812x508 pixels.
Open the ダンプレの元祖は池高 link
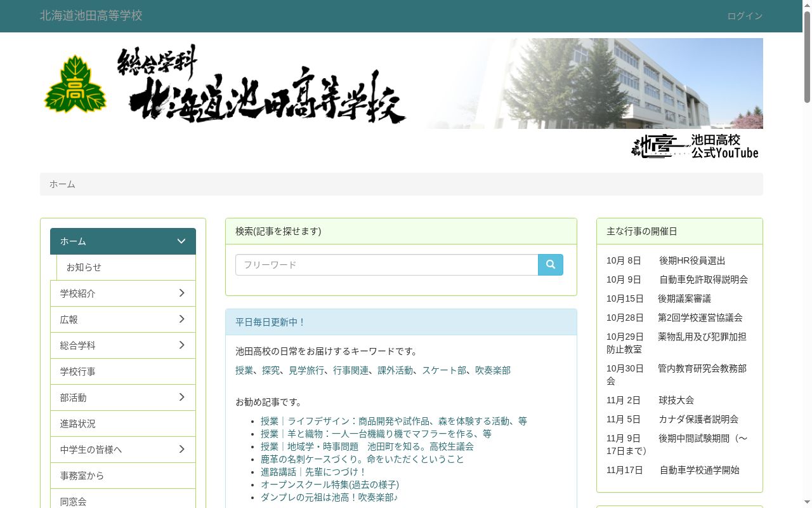click(329, 497)
